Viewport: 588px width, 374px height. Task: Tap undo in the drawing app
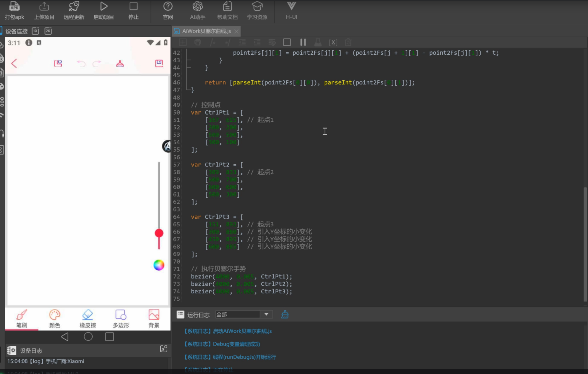pyautogui.click(x=81, y=63)
